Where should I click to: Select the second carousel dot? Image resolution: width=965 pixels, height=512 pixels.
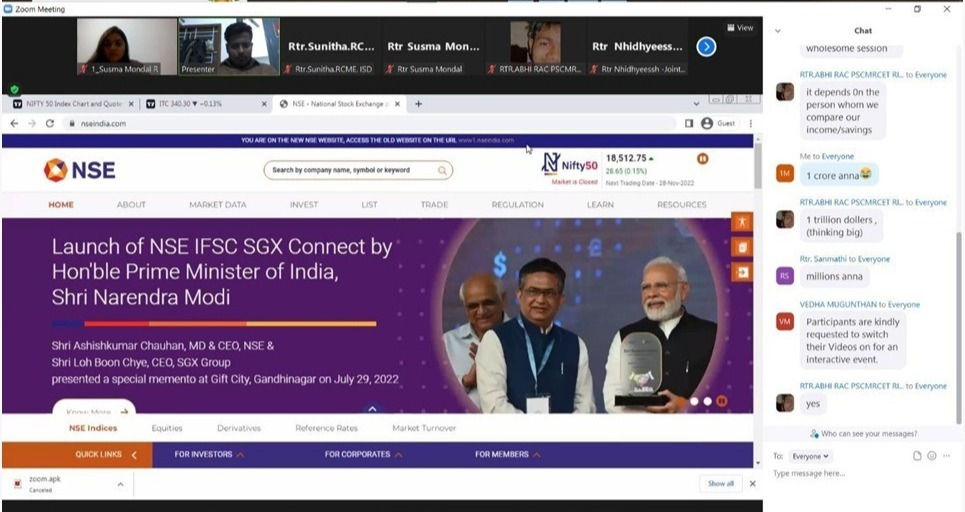click(x=694, y=401)
